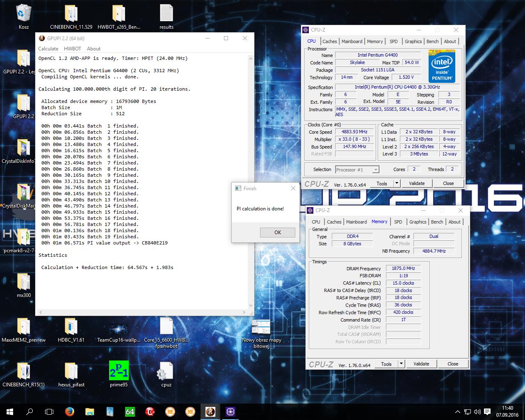Click OK in the Finish dialog
This screenshot has height=420, width=525.
coord(278,232)
